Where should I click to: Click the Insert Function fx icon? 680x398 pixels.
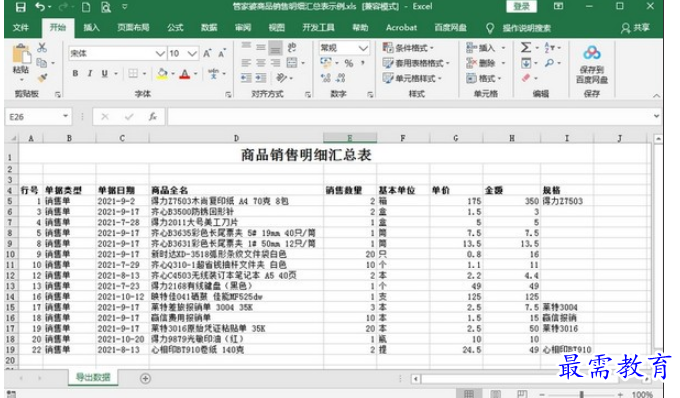tap(153, 117)
